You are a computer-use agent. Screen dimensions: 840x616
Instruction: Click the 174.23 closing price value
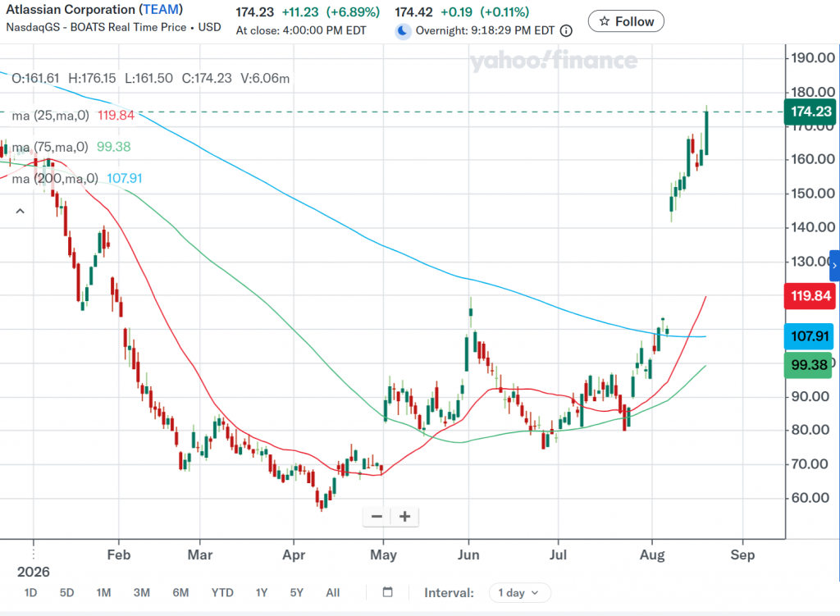(x=254, y=11)
